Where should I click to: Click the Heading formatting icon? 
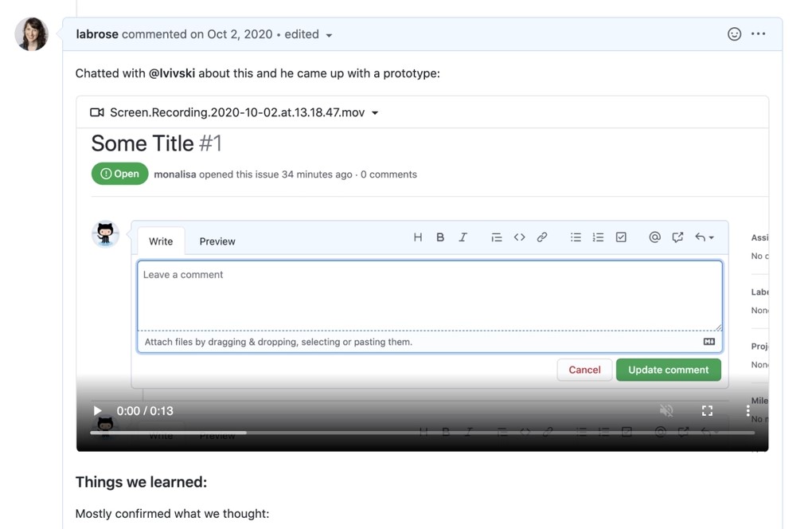(x=417, y=237)
